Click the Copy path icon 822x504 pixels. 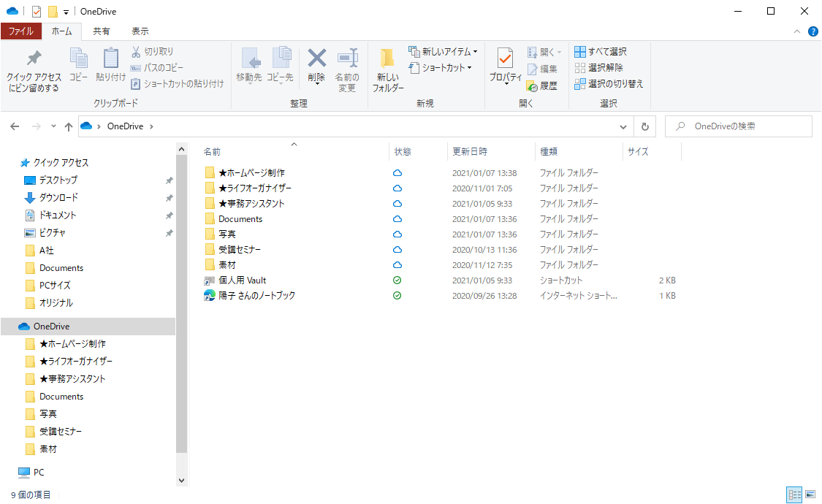[135, 68]
